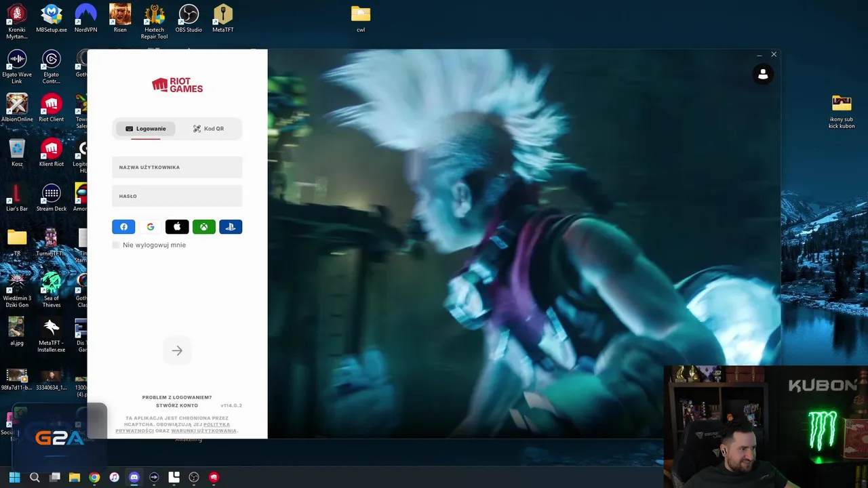This screenshot has height=488, width=868.
Task: Open Chrome from the taskbar
Action: (x=94, y=477)
